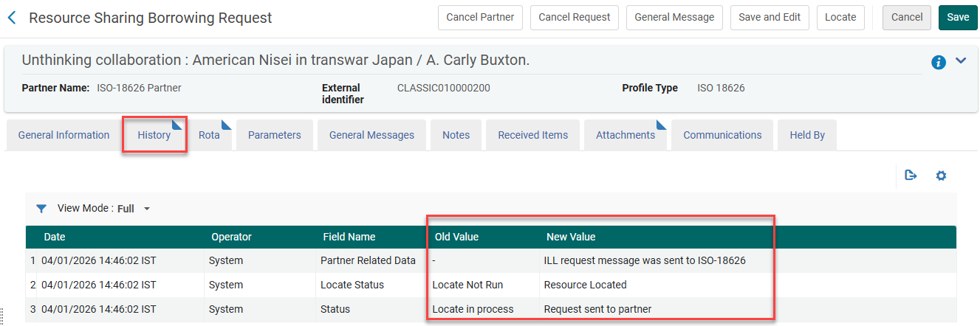980x326 pixels.
Task: Click the 'ISO 18626' profile type value
Action: tap(721, 88)
